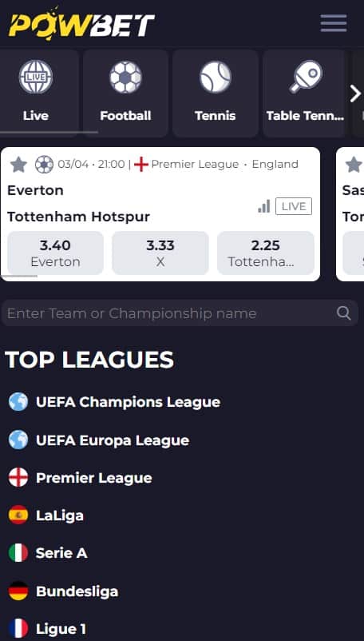
Task: Bet on Everton at 3.40
Action: pyautogui.click(x=56, y=253)
